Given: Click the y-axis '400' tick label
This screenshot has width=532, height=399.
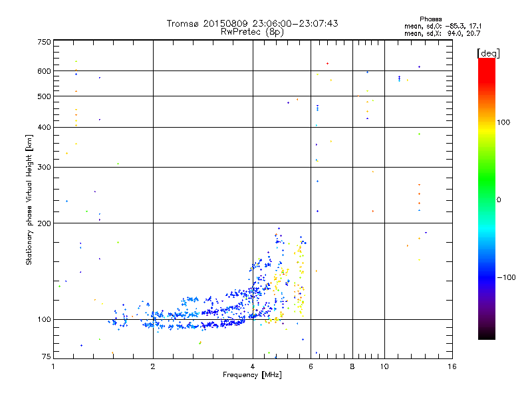Looking at the screenshot, I should click(44, 127).
